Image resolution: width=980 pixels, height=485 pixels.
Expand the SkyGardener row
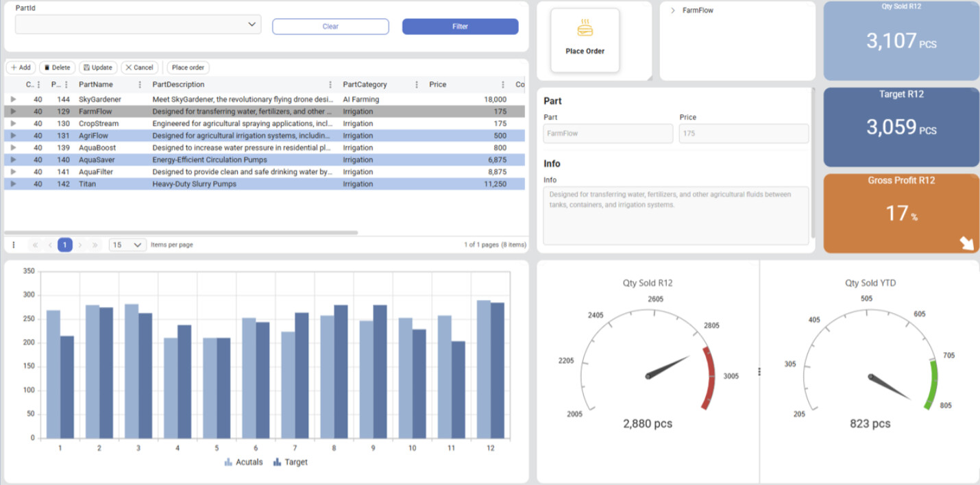coord(13,99)
